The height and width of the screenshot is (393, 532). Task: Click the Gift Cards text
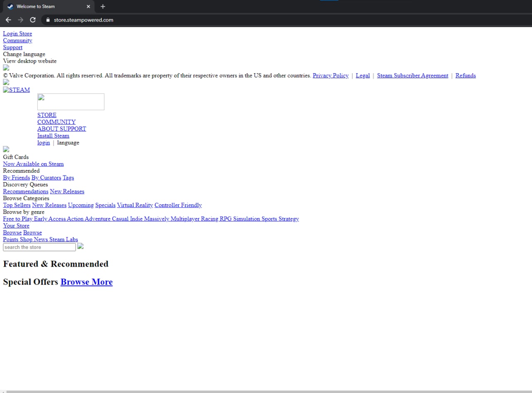pos(16,157)
